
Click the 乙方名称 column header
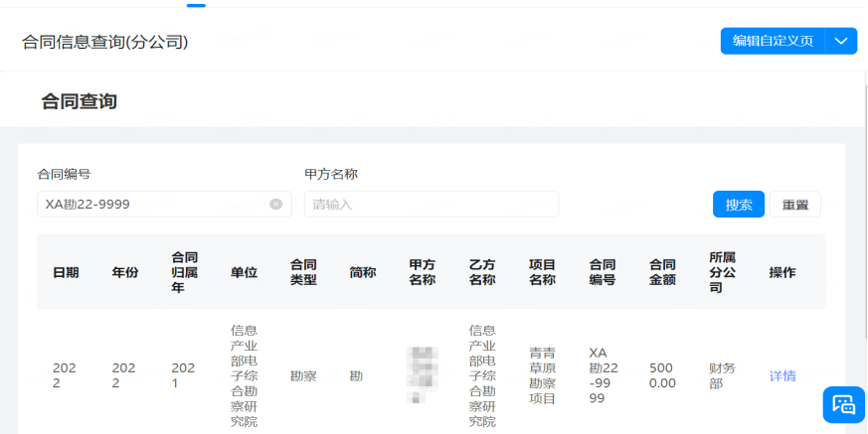(x=482, y=272)
